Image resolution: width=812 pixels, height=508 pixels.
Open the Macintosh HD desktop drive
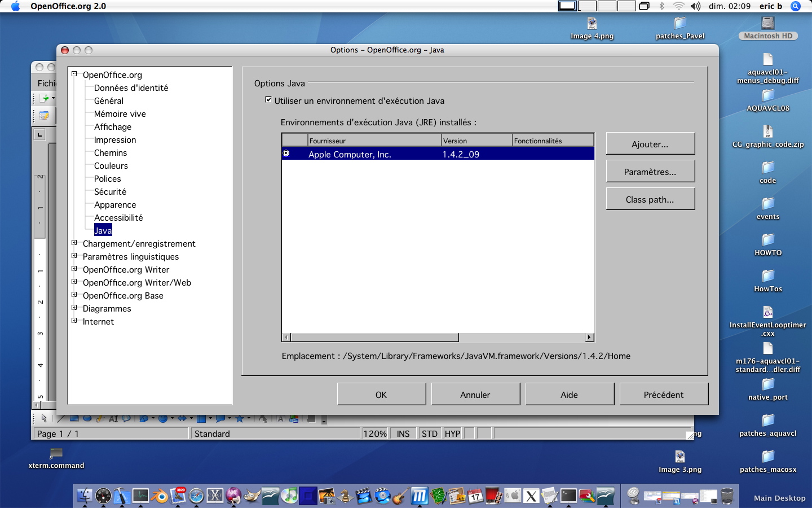[768, 28]
